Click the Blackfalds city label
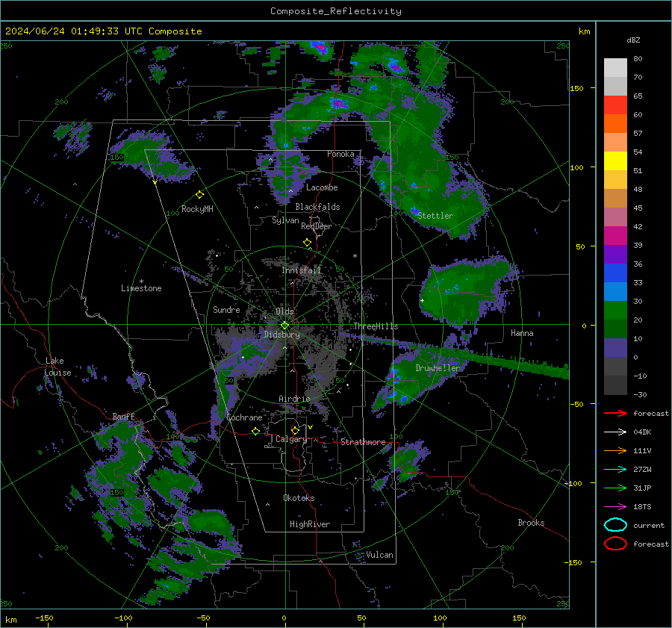The height and width of the screenshot is (628, 672). tap(317, 207)
